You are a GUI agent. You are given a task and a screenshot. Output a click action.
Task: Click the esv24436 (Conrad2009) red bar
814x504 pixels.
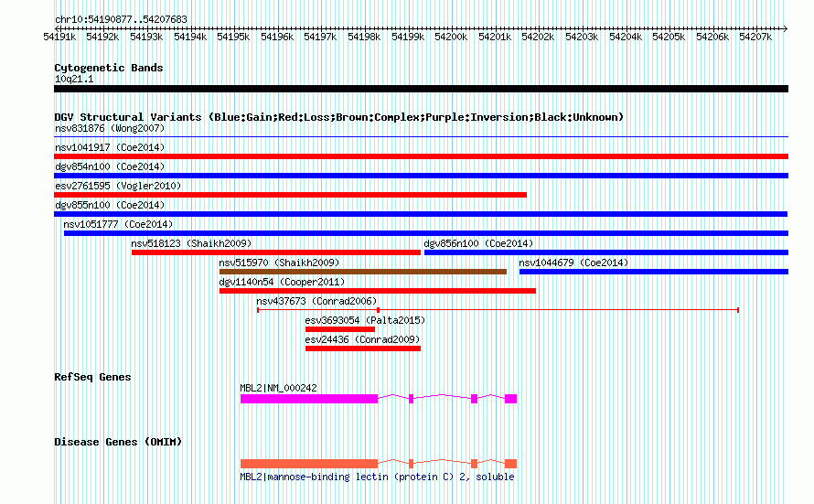363,349
